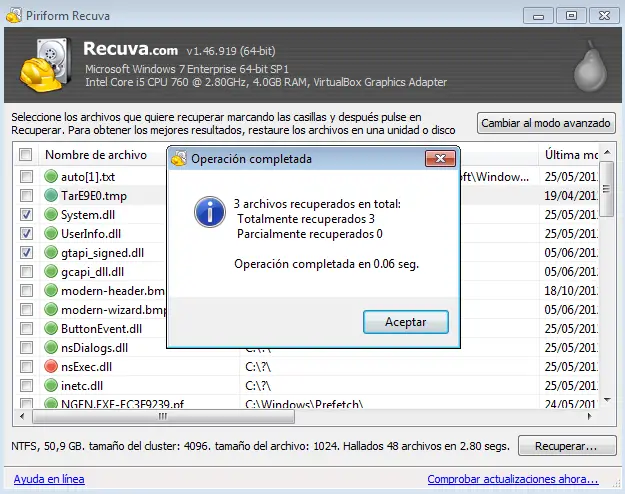Maximize the Piriform Recuva window
Screen dimensions: 625x494
(x=571, y=16)
